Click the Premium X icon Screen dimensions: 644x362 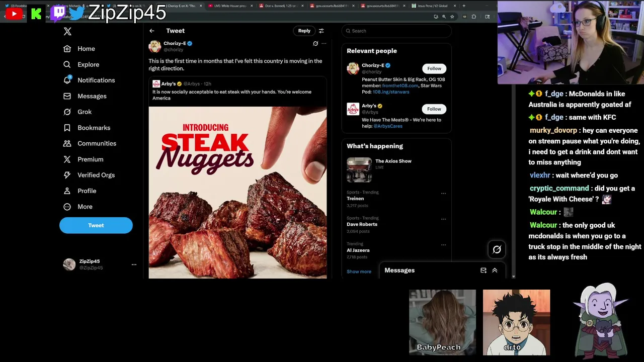click(67, 159)
